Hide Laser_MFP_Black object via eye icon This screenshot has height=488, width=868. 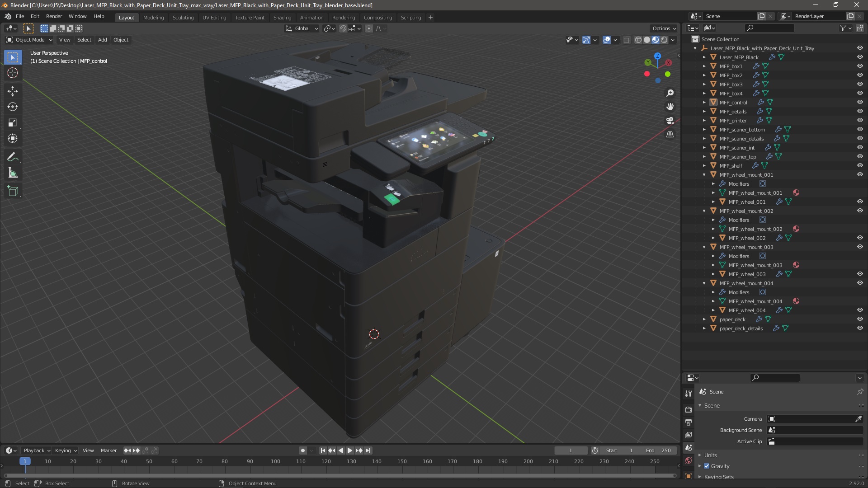[860, 57]
